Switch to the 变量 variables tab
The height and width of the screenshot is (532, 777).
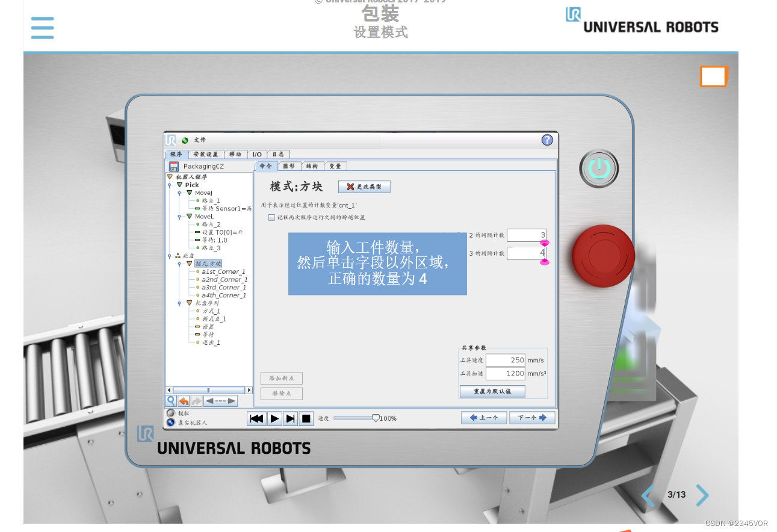pyautogui.click(x=335, y=166)
